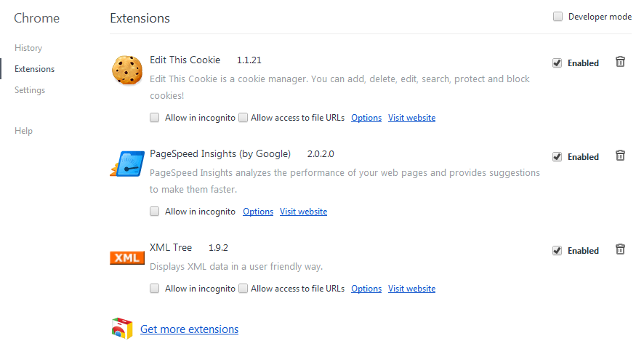Image resolution: width=644 pixels, height=357 pixels.
Task: Remove Edit This Cookie using trash icon
Action: click(x=620, y=62)
